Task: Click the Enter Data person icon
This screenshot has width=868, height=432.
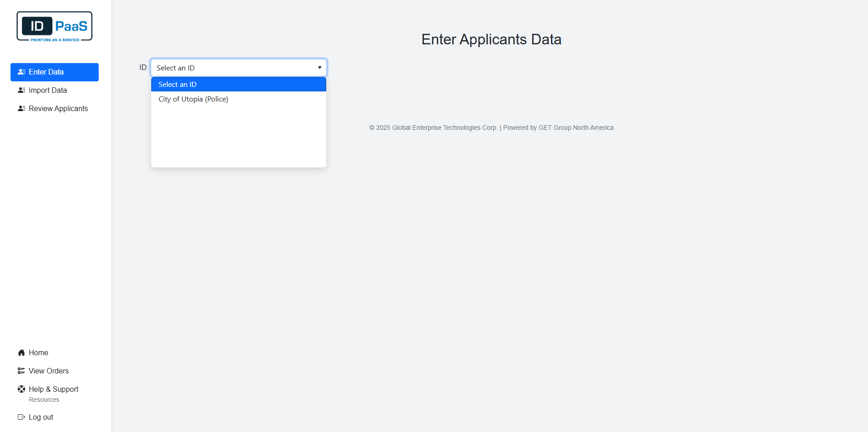Action: 21,72
